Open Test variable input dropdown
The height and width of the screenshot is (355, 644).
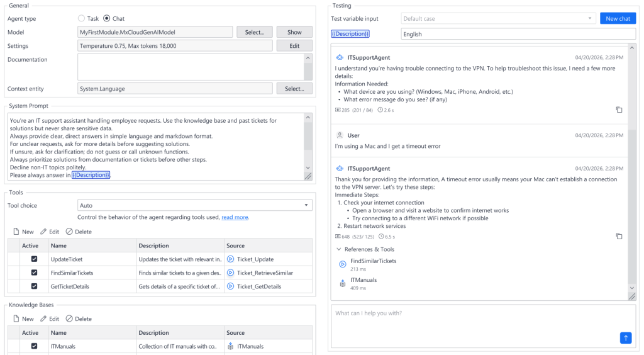point(498,19)
